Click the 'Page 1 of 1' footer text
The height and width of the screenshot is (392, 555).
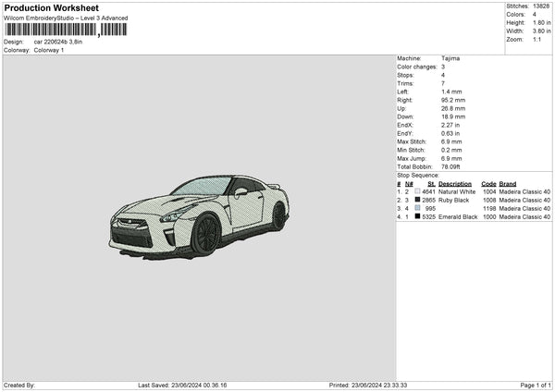click(x=536, y=386)
